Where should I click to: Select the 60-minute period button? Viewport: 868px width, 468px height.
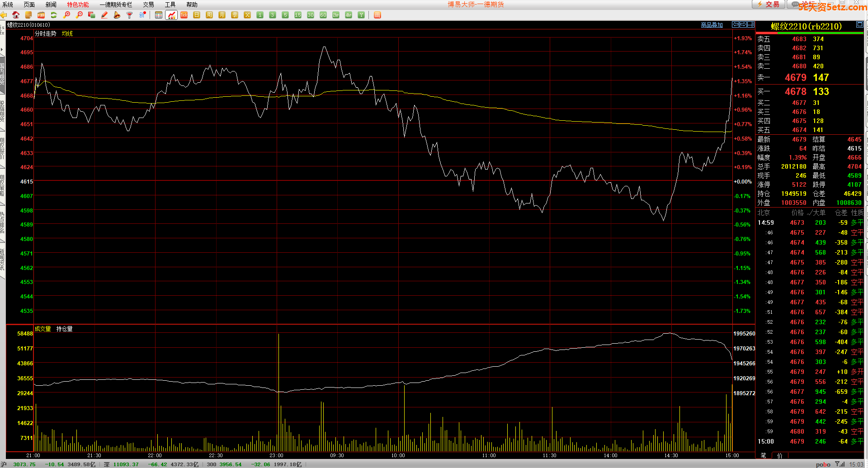(323, 15)
